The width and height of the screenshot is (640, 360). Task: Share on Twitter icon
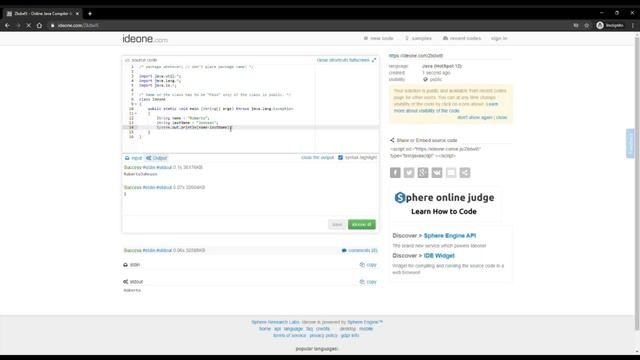point(409,173)
